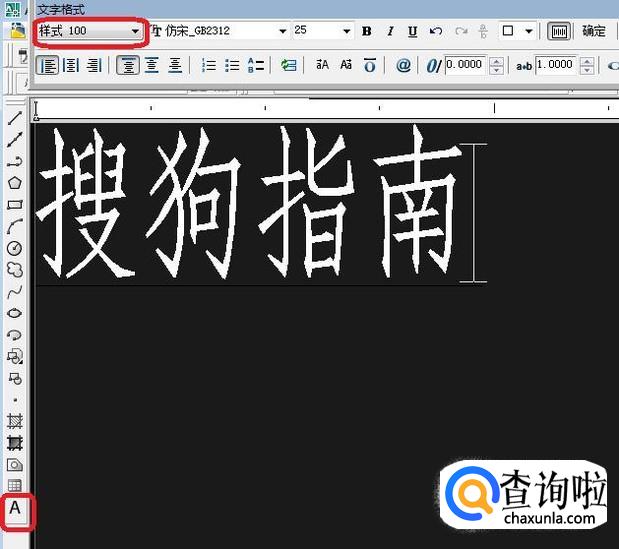This screenshot has width=619, height=549.
Task: Toggle underline formatting
Action: 413,31
